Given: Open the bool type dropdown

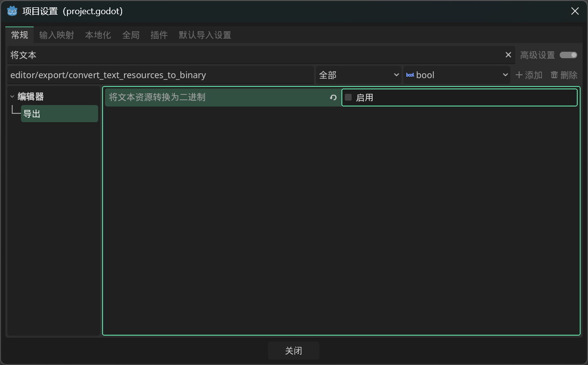Looking at the screenshot, I should pos(457,75).
